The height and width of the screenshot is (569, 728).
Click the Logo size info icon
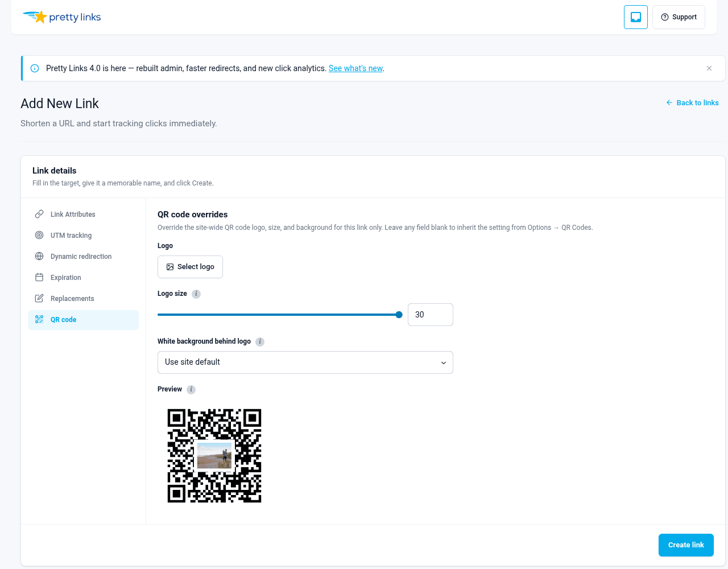[x=196, y=294]
